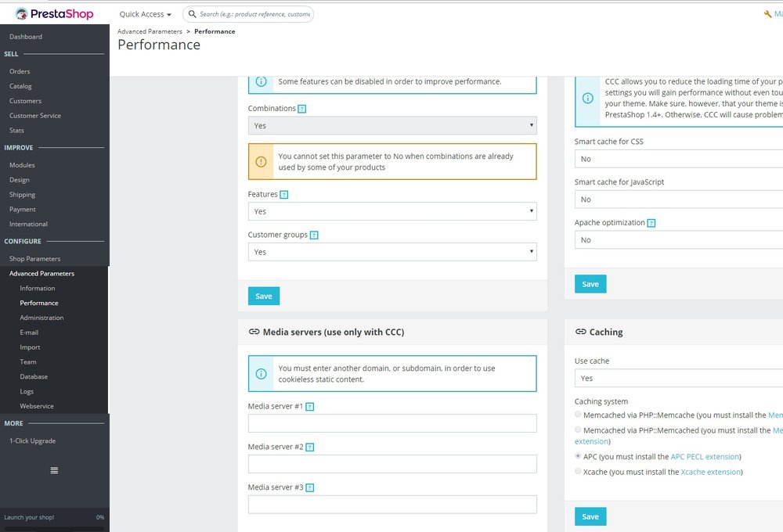Select Memcached via PHP::Memcached radio

[578, 430]
